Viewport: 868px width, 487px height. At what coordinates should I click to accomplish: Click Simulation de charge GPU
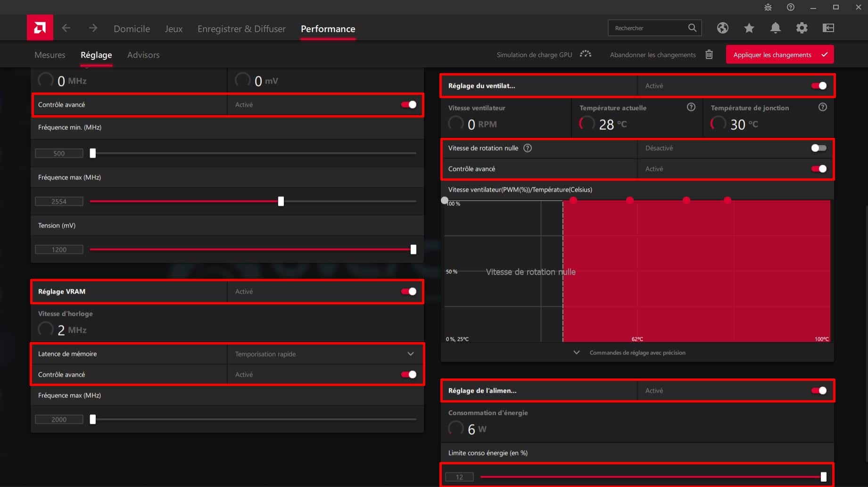pyautogui.click(x=534, y=55)
